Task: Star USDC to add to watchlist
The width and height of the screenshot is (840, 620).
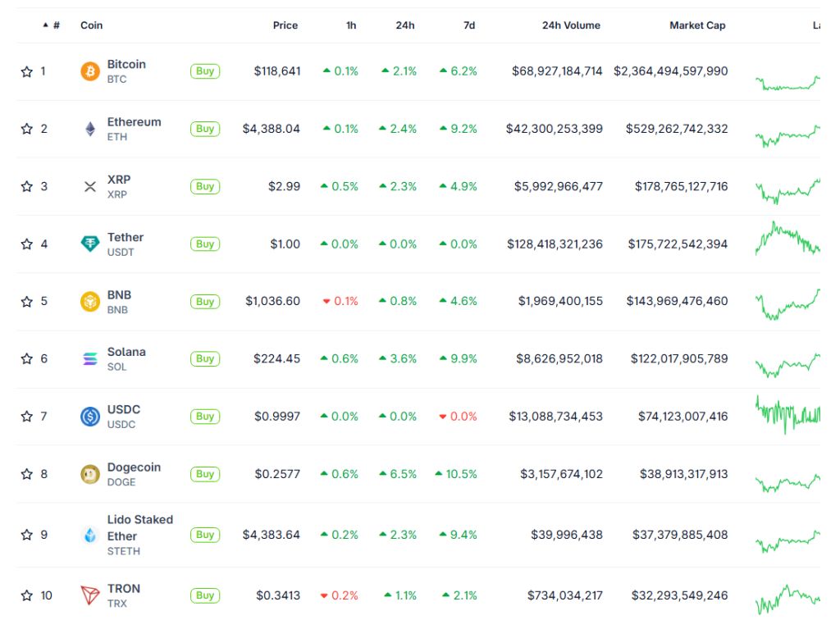Action: (x=27, y=416)
